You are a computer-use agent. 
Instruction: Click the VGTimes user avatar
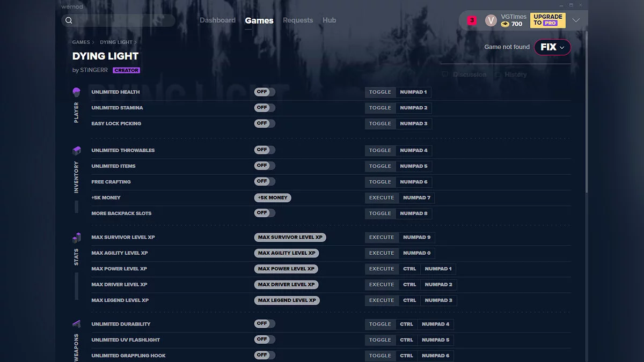pos(491,20)
